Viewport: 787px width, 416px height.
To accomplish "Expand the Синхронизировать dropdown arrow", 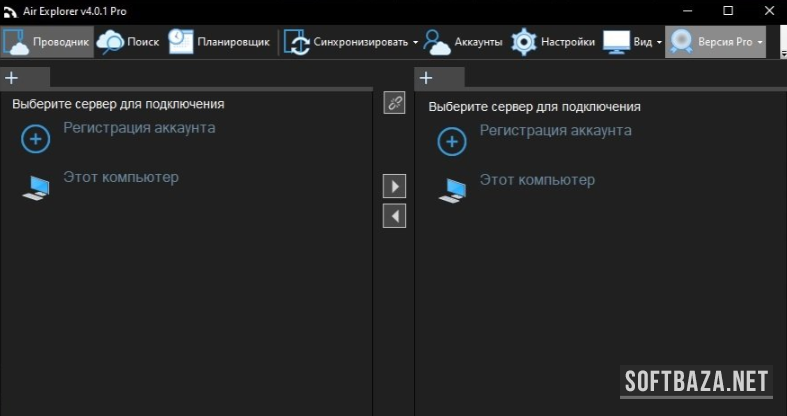I will coord(415,42).
